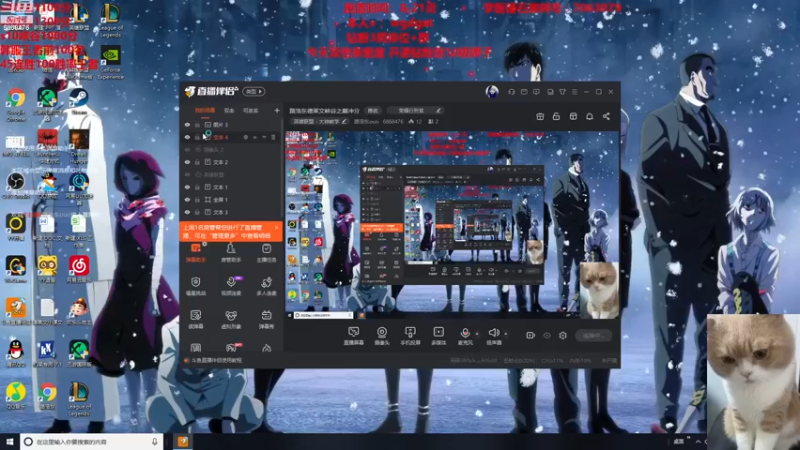This screenshot has height=450, width=800.
Task: Show the hidden 英雄联盟 layer
Action: coord(187,174)
